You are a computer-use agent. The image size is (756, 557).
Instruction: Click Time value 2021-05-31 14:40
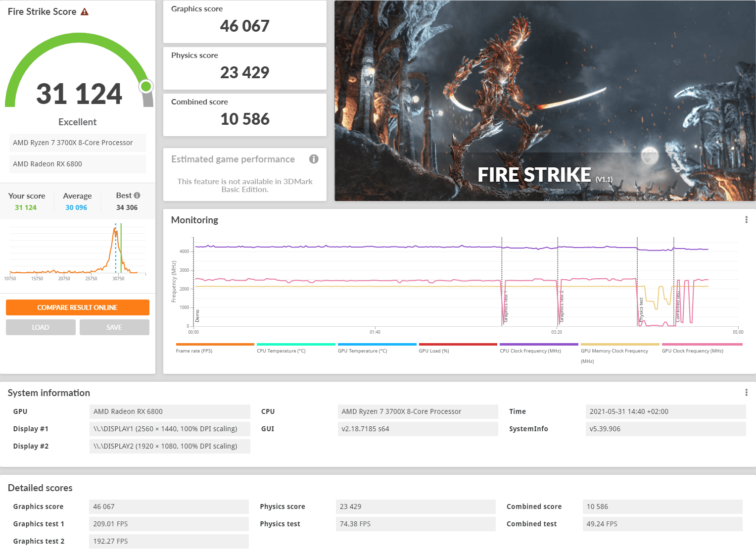pos(665,411)
